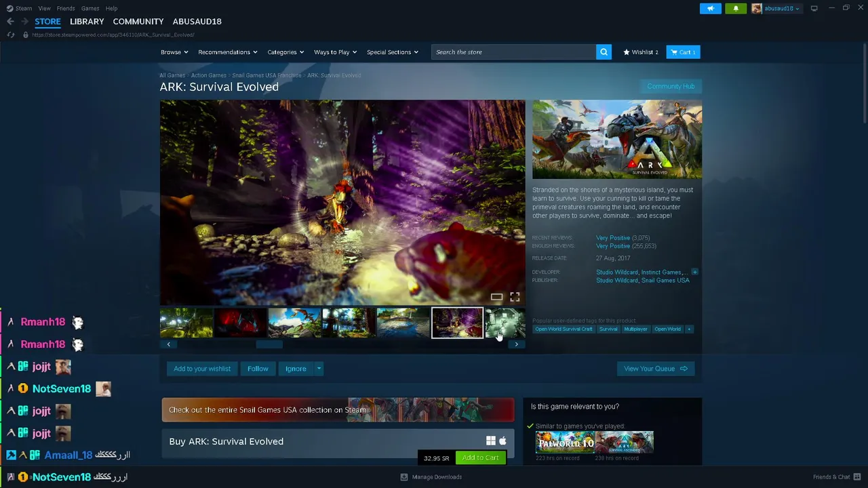Screen dimensions: 868x488
Task: Open the Snail Games USA collection banner
Action: point(338,410)
